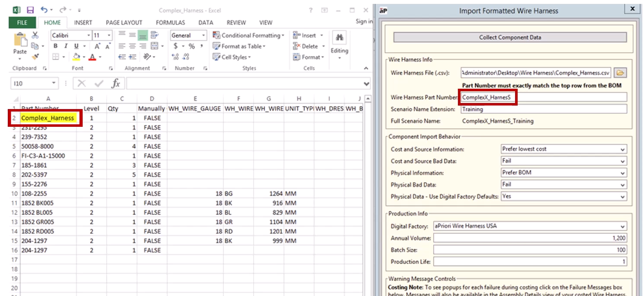Decrease the font size
The width and height of the screenshot is (644, 296).
point(107,46)
